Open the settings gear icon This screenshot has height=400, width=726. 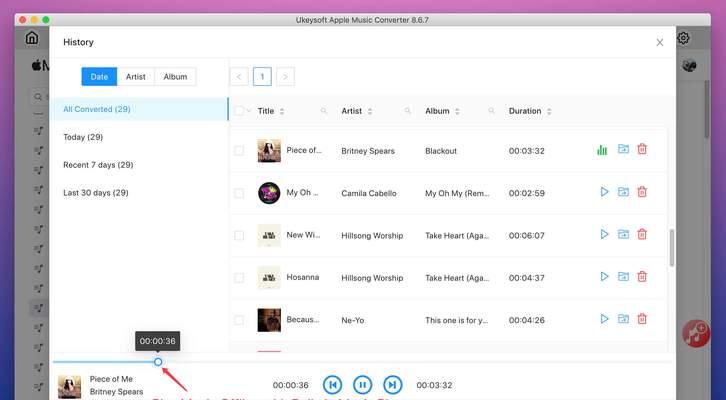coord(683,38)
